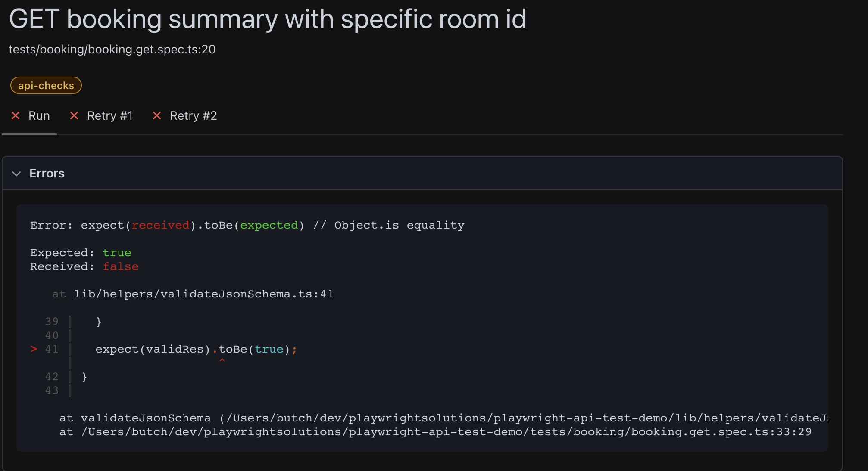Image resolution: width=868 pixels, height=471 pixels.
Task: Switch to the Retry #2 tab
Action: point(193,115)
